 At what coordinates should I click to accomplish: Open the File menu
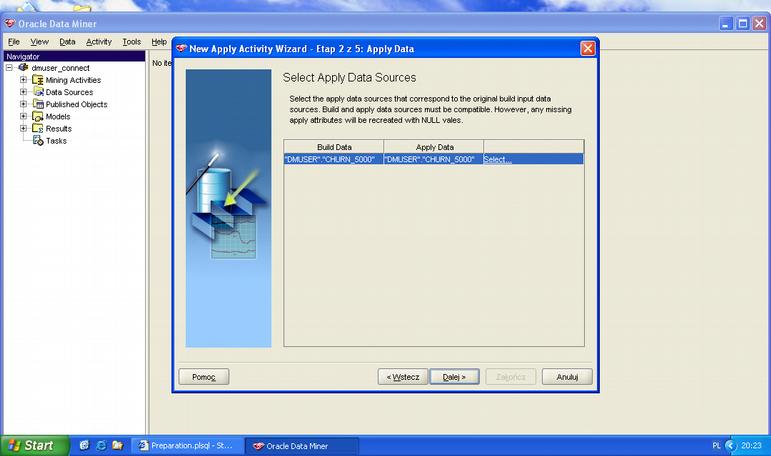tap(14, 42)
